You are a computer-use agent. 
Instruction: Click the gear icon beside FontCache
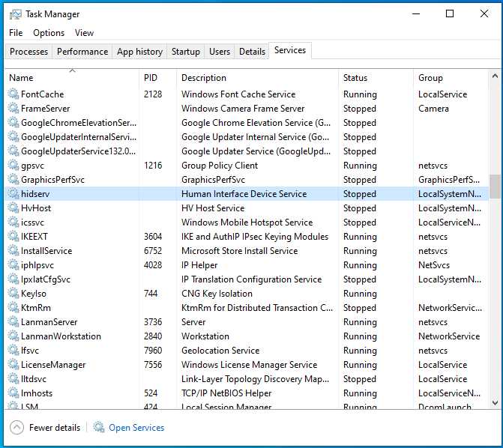tap(13, 94)
